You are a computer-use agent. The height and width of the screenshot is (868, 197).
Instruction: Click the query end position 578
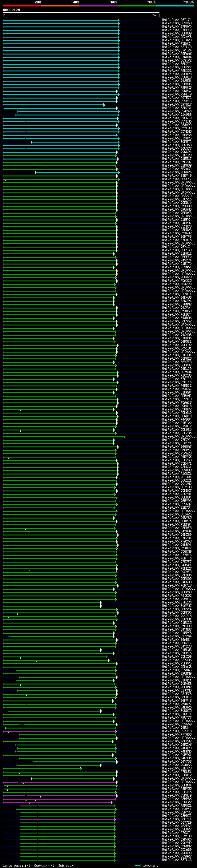point(155,15)
